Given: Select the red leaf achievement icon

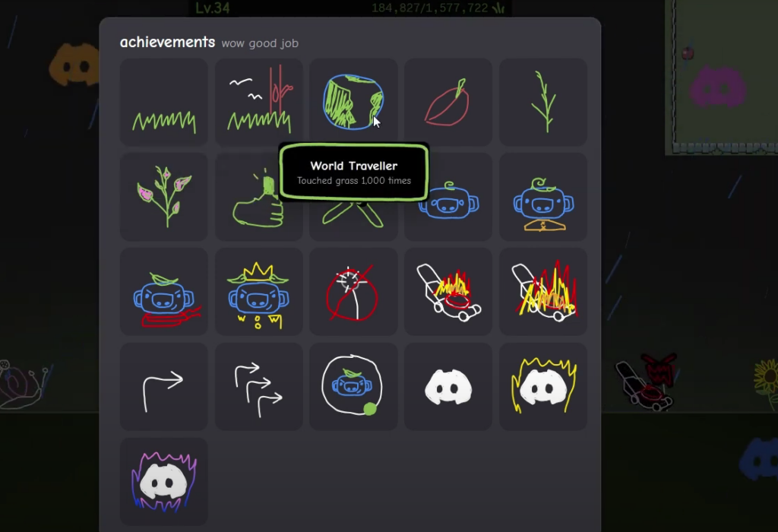Looking at the screenshot, I should point(448,102).
